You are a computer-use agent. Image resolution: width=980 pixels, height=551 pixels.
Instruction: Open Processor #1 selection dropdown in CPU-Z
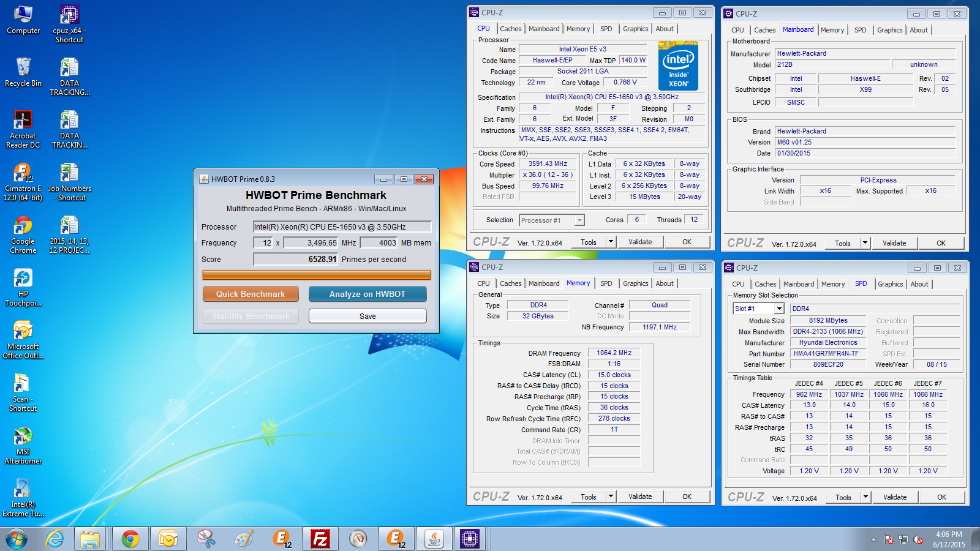[552, 220]
